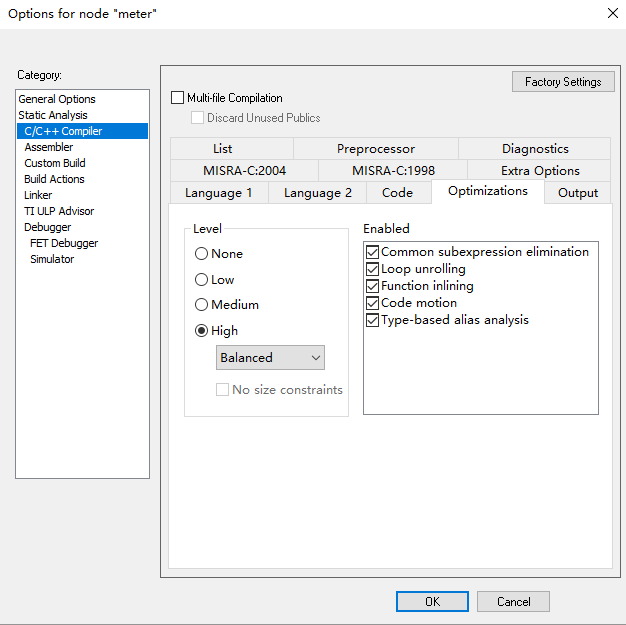Screen dimensions: 626x625
Task: Open General Options category
Action: pos(57,99)
